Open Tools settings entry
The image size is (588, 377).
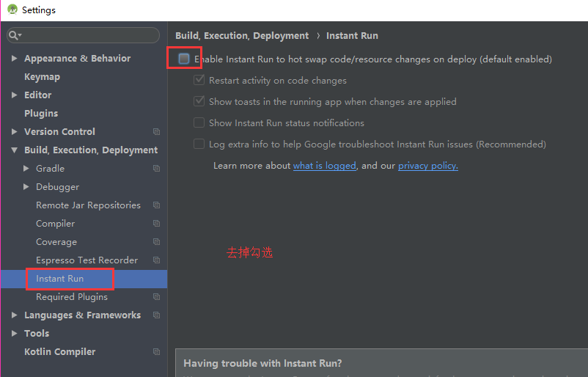pos(37,334)
